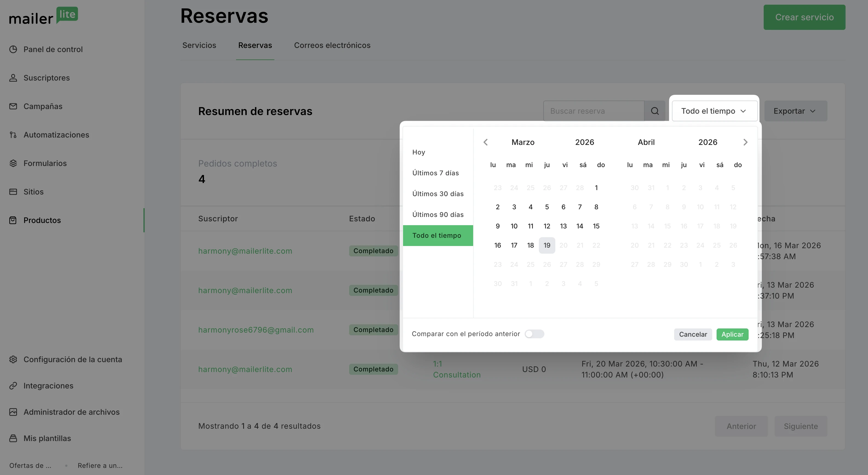Choose the Hoy preset
This screenshot has width=868, height=475.
point(418,152)
